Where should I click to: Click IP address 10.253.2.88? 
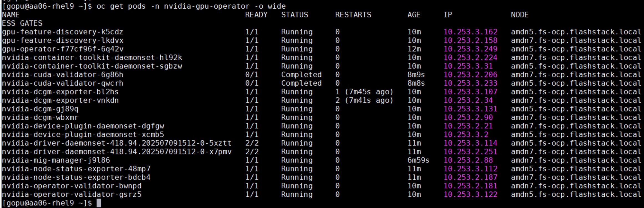468,160
